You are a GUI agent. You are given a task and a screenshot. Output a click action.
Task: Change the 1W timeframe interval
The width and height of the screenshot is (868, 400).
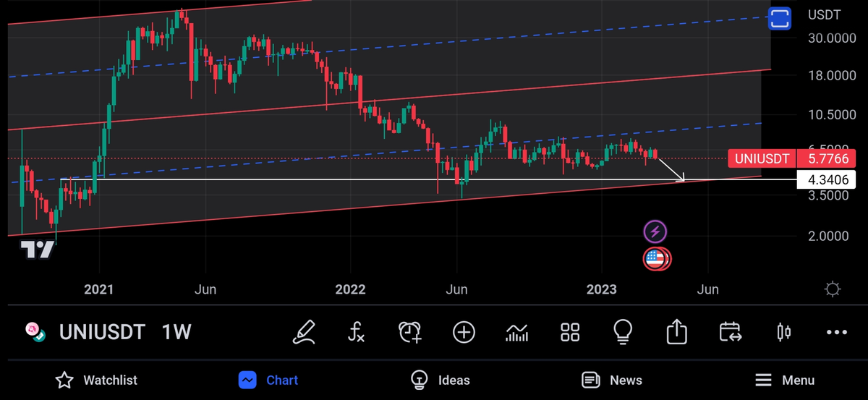pos(176,333)
